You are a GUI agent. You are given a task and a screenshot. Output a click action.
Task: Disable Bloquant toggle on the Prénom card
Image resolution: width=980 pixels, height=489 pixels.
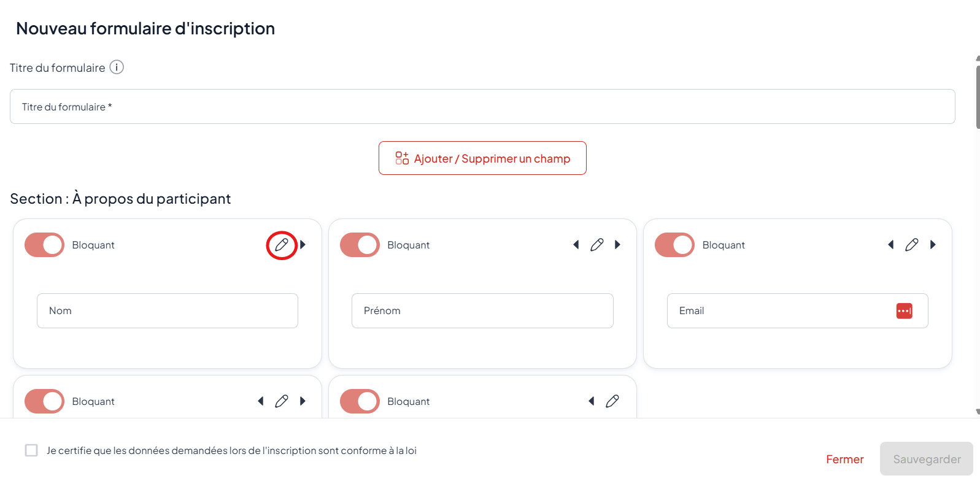click(360, 245)
